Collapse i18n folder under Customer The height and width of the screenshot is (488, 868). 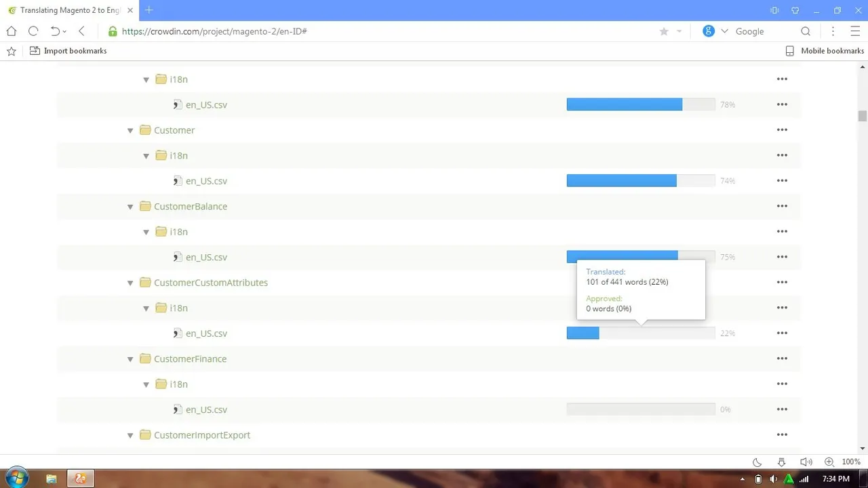pyautogui.click(x=146, y=156)
